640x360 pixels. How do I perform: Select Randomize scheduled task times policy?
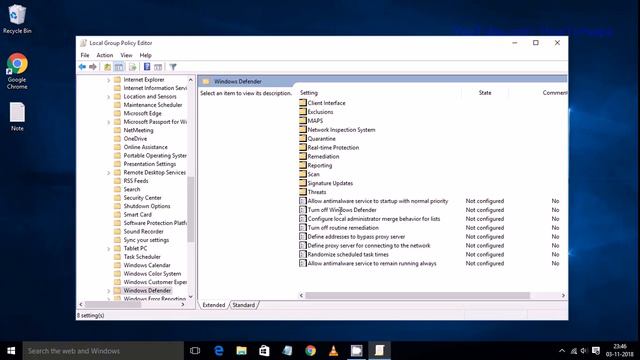[x=348, y=254]
